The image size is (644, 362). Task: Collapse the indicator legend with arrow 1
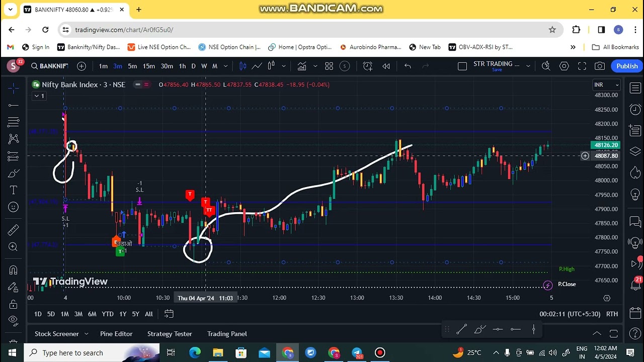point(39,96)
